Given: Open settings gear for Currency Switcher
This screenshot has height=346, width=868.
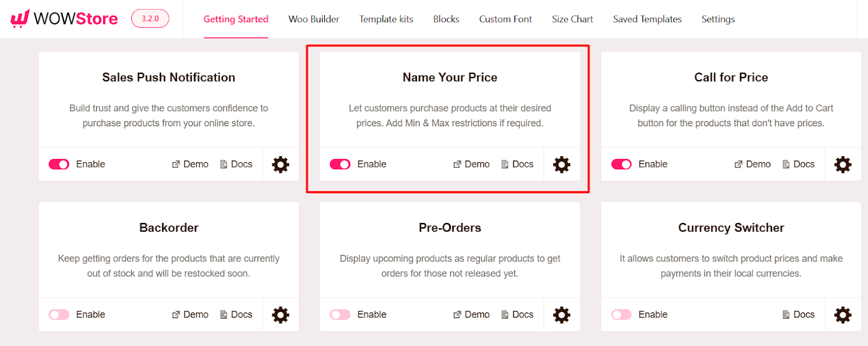Looking at the screenshot, I should (843, 315).
